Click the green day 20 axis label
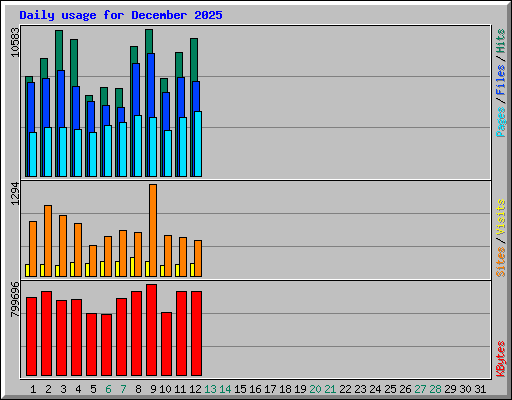Viewport: 512px width, 400px height. (315, 389)
